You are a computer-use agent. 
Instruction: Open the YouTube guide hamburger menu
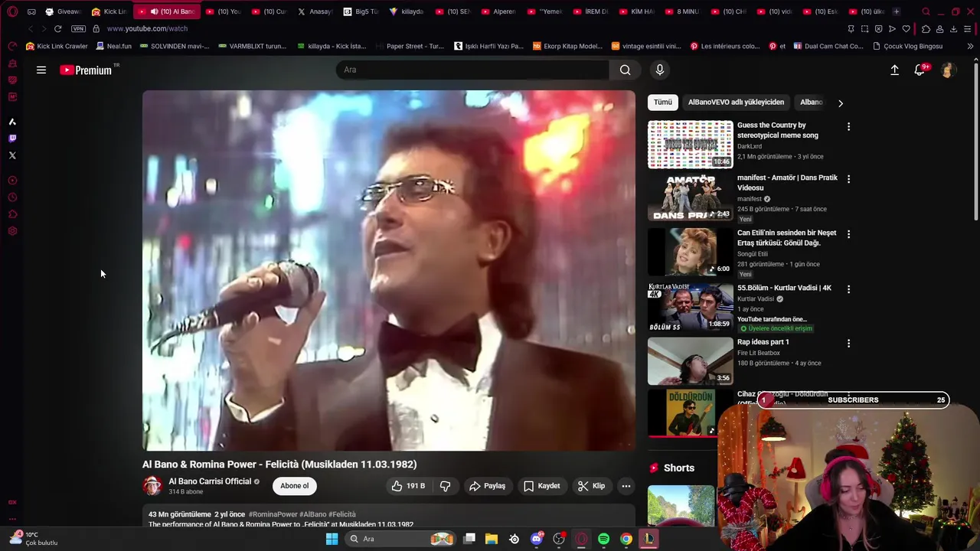click(x=41, y=70)
